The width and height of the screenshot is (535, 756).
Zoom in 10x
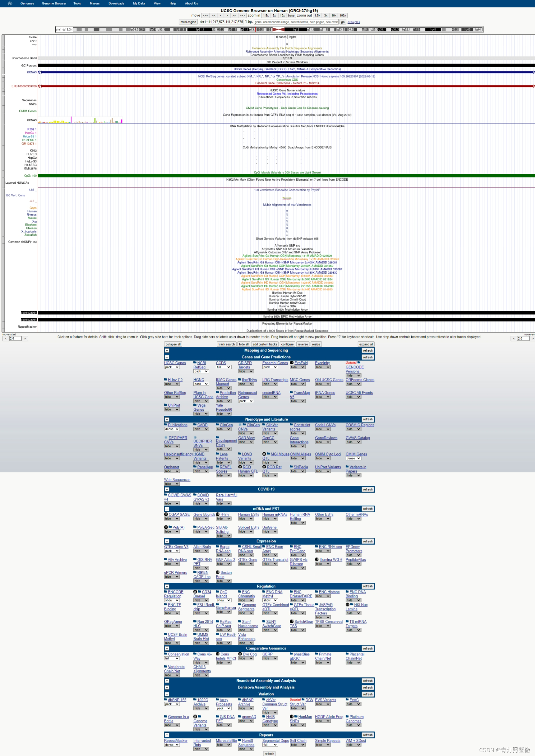pos(282,16)
